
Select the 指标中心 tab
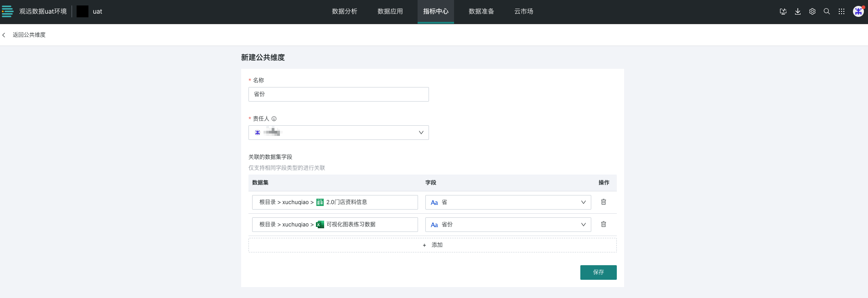pyautogui.click(x=436, y=11)
